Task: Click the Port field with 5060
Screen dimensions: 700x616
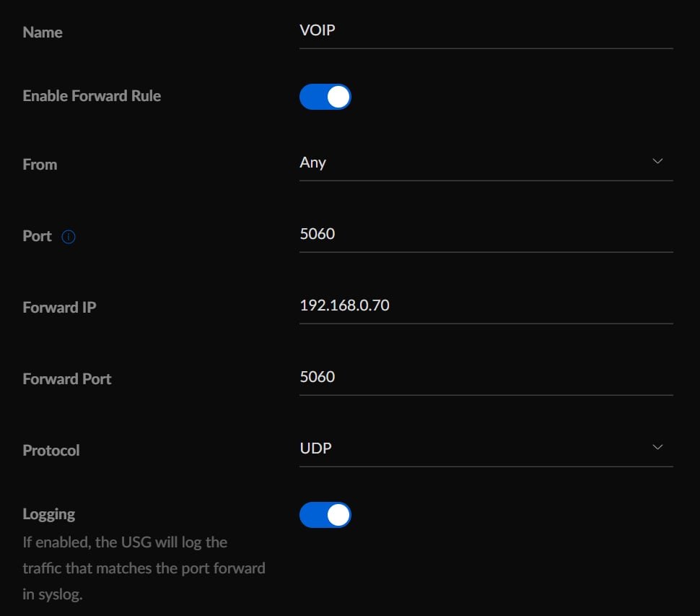Action: point(486,234)
